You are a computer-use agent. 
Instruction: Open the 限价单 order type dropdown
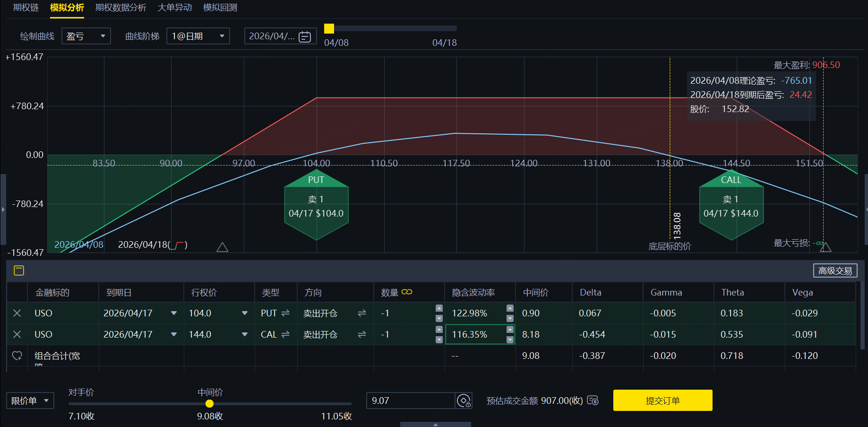coord(30,401)
